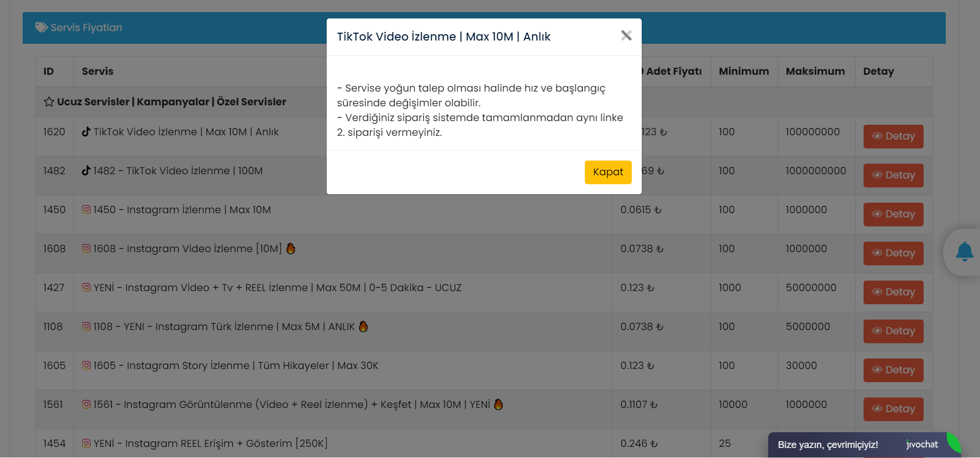Open Detay for service 1427
The width and height of the screenshot is (980, 458).
[x=893, y=292]
